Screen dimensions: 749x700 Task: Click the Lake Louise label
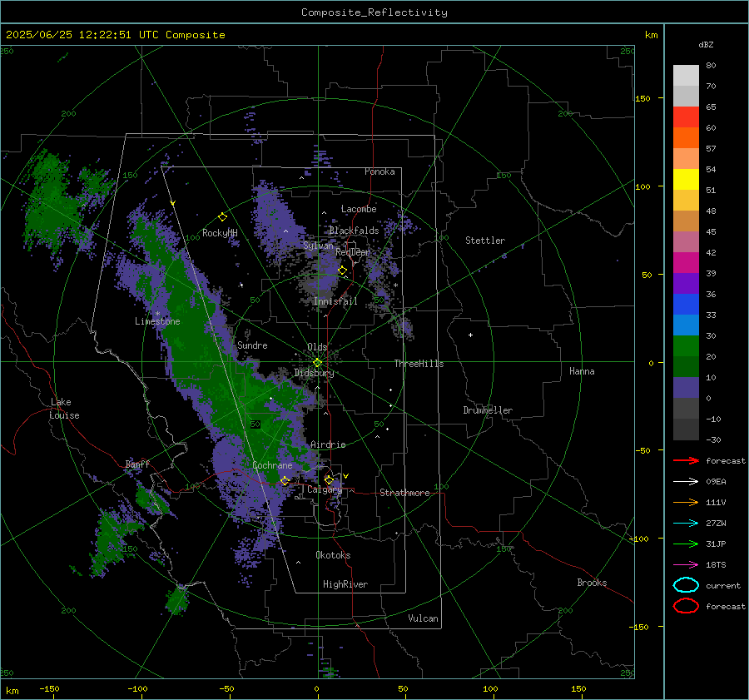tap(64, 409)
